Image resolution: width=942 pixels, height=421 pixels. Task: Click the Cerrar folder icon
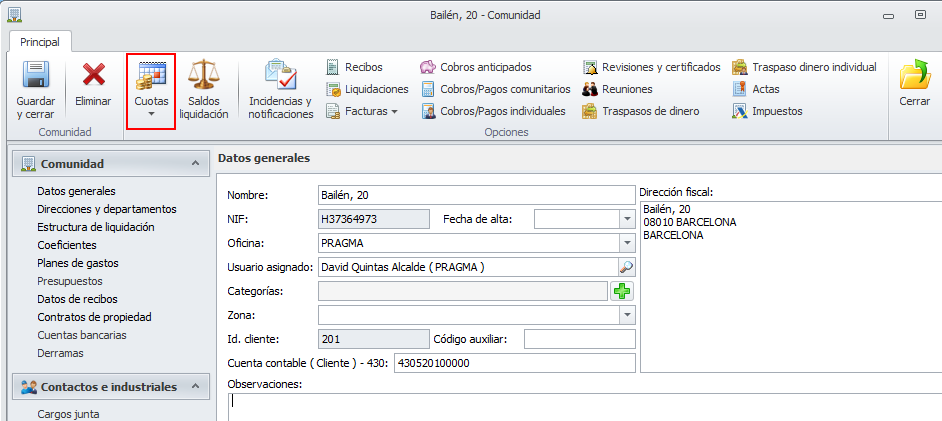coord(914,77)
